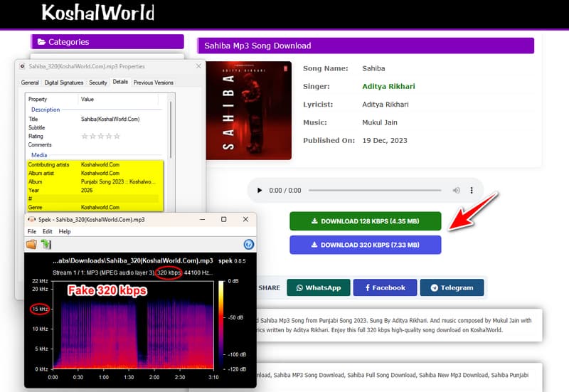Select Title value Sahiba(KoshalWorld.Com)

click(110, 119)
